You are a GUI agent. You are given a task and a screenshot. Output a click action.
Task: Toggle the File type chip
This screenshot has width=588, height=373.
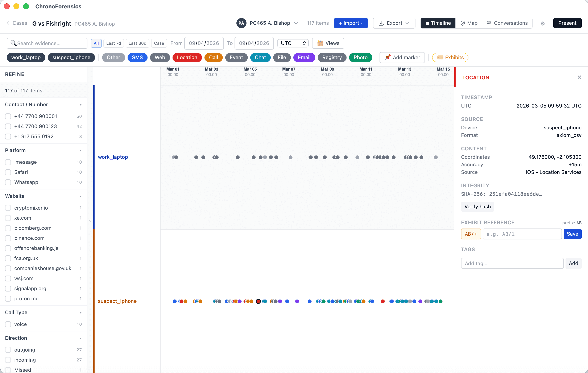[x=282, y=57]
